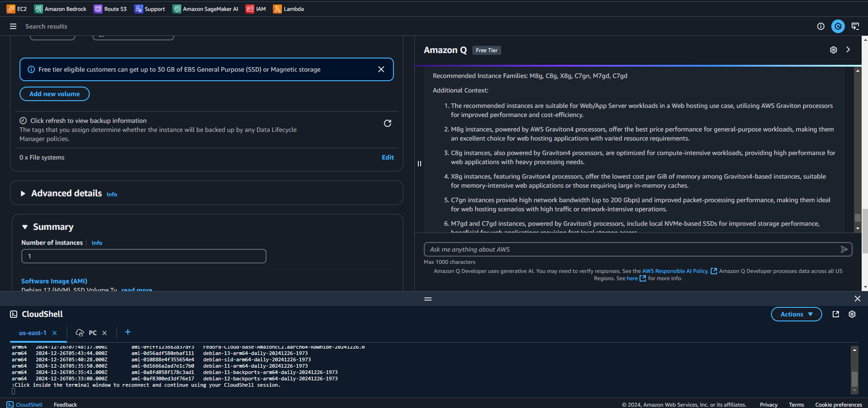The width and height of the screenshot is (868, 408).
Task: Click the Search results breadcrumb
Action: pos(46,26)
